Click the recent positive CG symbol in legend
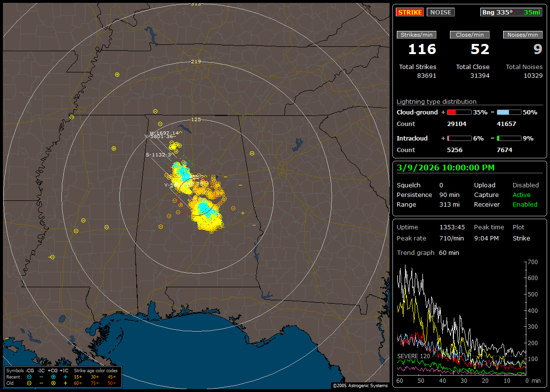 [53, 377]
